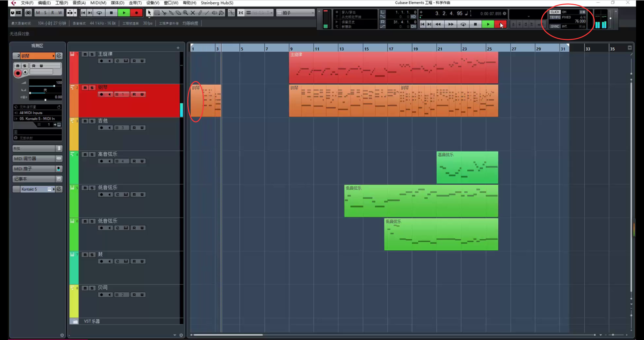Open the All MIDI Inputs routing dropdown
The height and width of the screenshot is (340, 644).
click(x=38, y=113)
